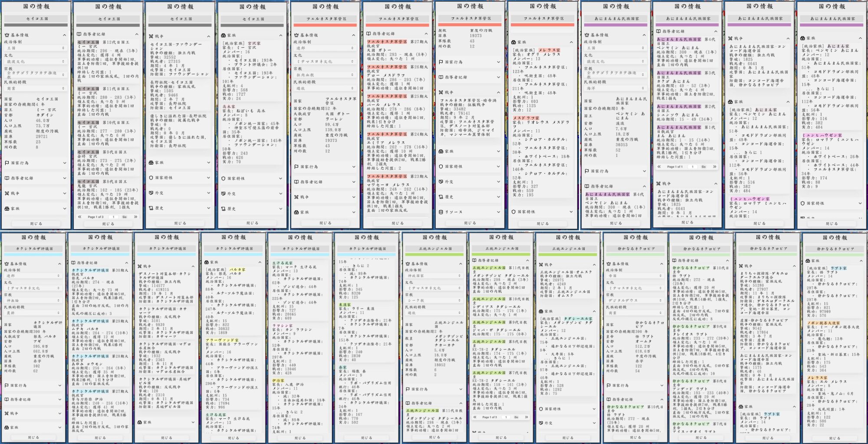
Task: Open フェルネスタ軍管区 宗教 dropdown showing 狂肉血教
Action: point(325,75)
